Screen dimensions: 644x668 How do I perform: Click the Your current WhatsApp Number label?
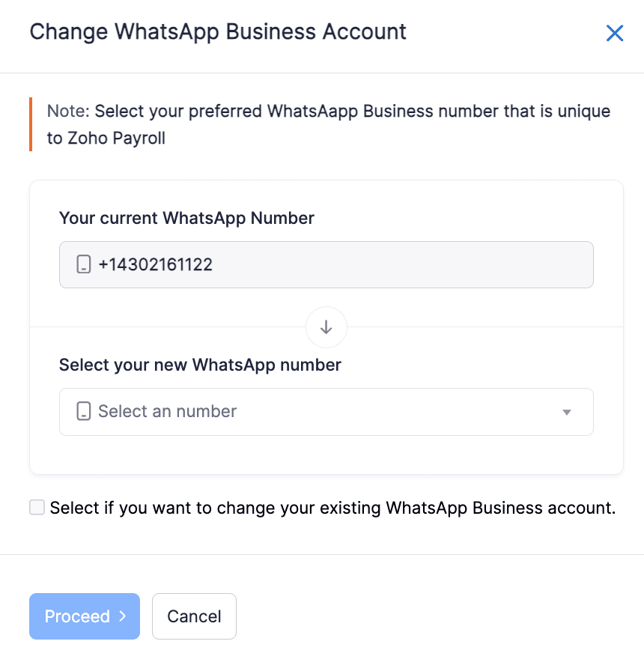pos(186,218)
